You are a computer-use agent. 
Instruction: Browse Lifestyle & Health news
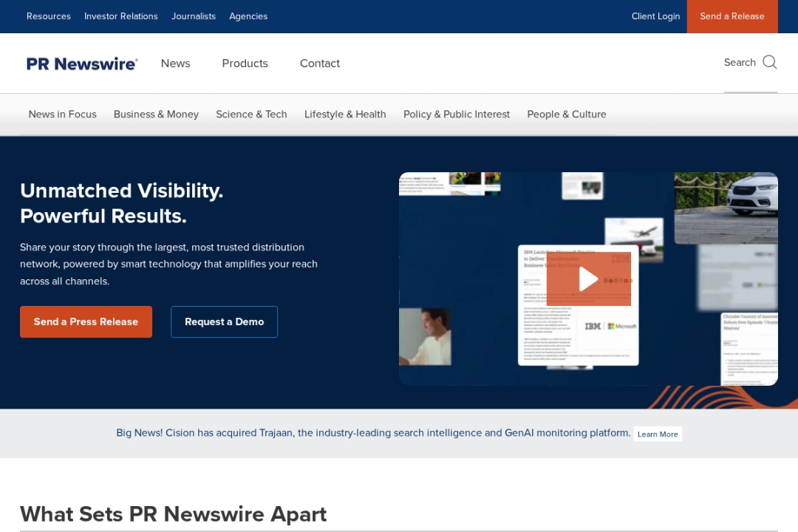(x=345, y=115)
